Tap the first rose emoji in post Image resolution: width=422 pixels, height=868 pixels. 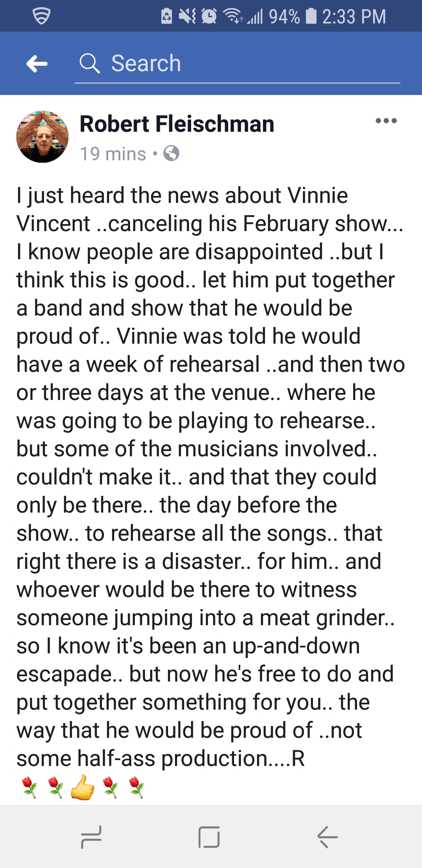29,787
